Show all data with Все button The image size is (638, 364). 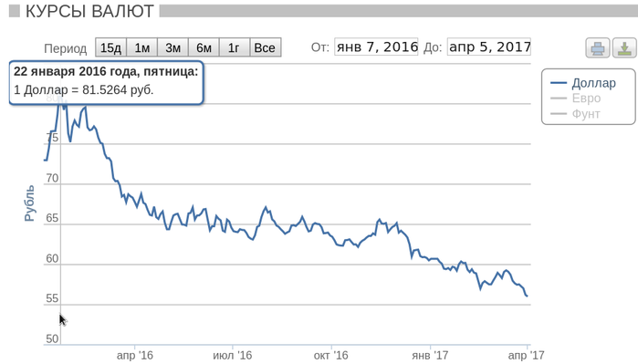[265, 47]
